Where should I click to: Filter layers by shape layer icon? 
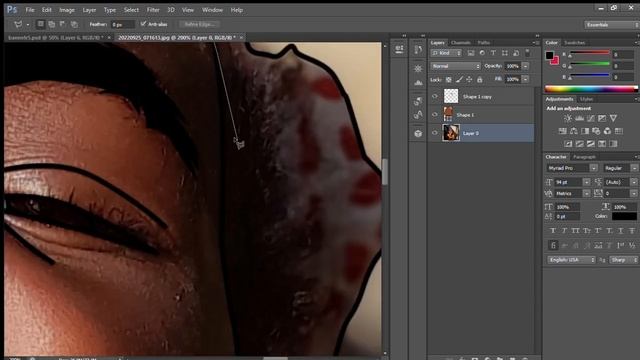pyautogui.click(x=505, y=53)
